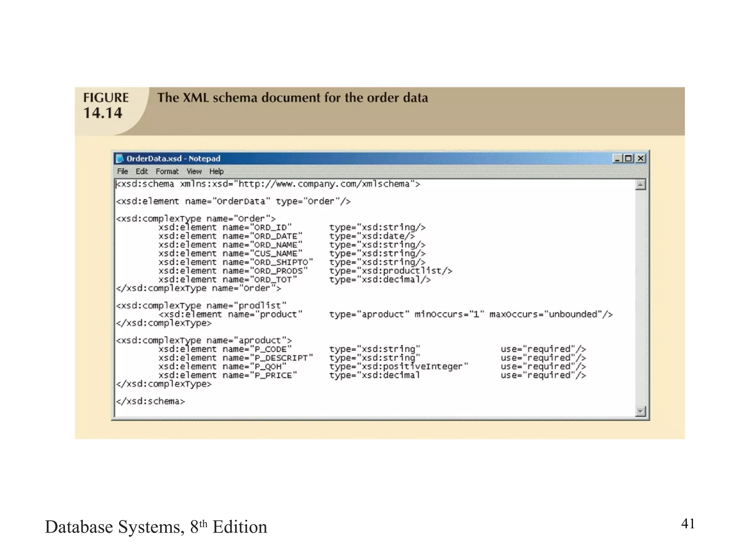
Task: Click the name="ORD_NAME" element text
Action: point(263,245)
